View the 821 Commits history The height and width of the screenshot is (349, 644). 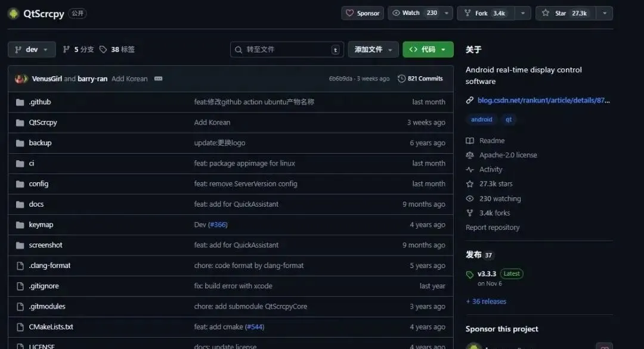tap(420, 79)
